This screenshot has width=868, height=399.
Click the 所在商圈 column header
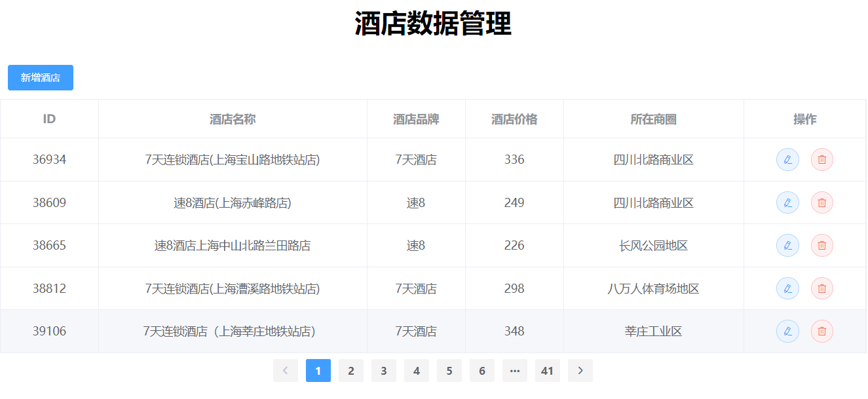click(654, 119)
